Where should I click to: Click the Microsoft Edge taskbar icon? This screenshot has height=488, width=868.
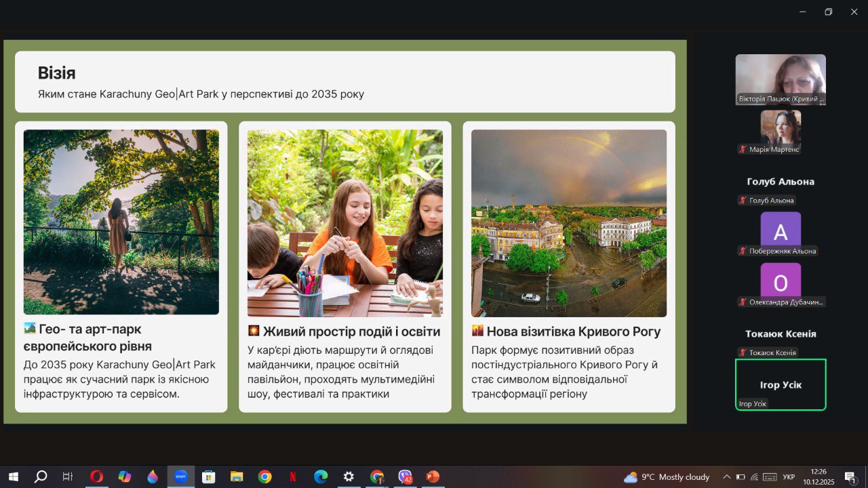click(321, 476)
